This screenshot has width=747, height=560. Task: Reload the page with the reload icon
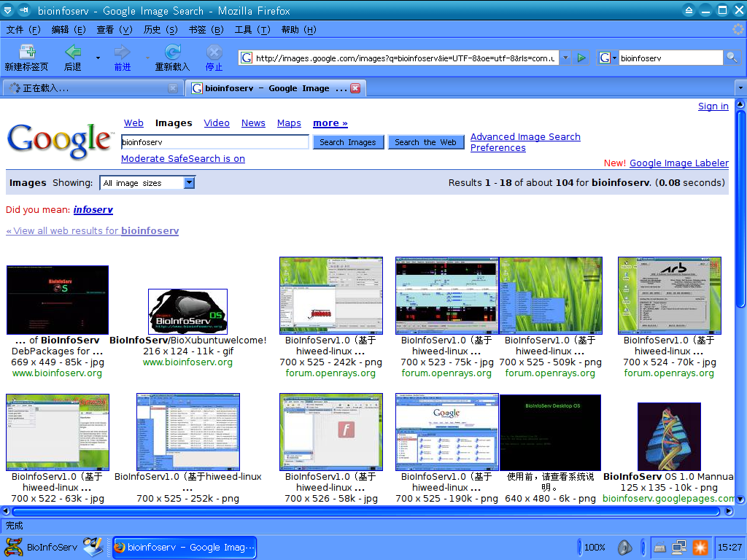point(172,52)
